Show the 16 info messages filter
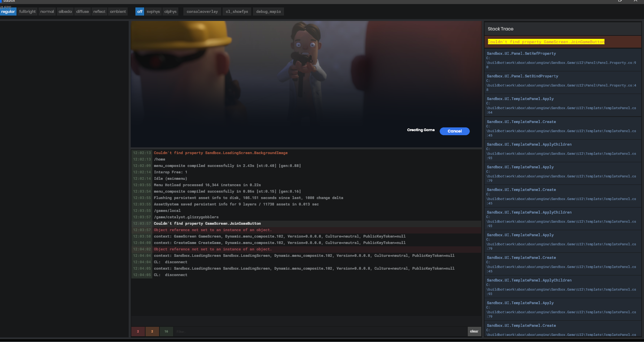Image resolution: width=644 pixels, height=342 pixels. (x=166, y=332)
